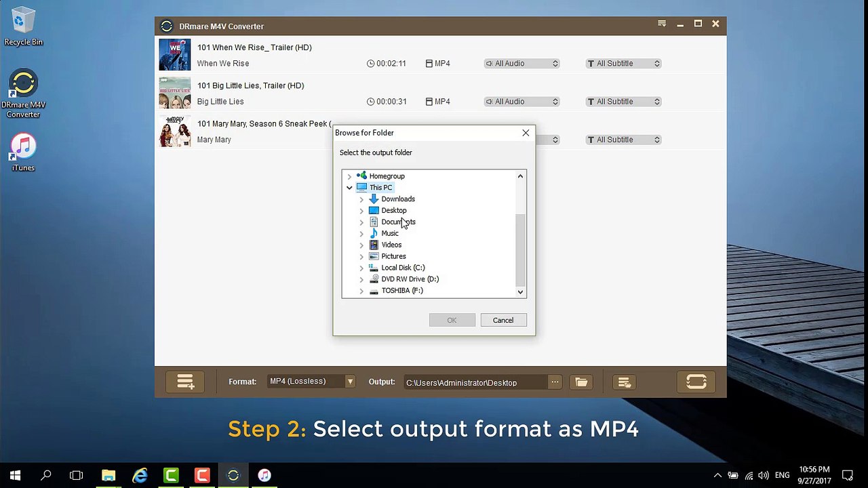Click the OK button in Browse for Folder
The width and height of the screenshot is (868, 488).
(452, 321)
